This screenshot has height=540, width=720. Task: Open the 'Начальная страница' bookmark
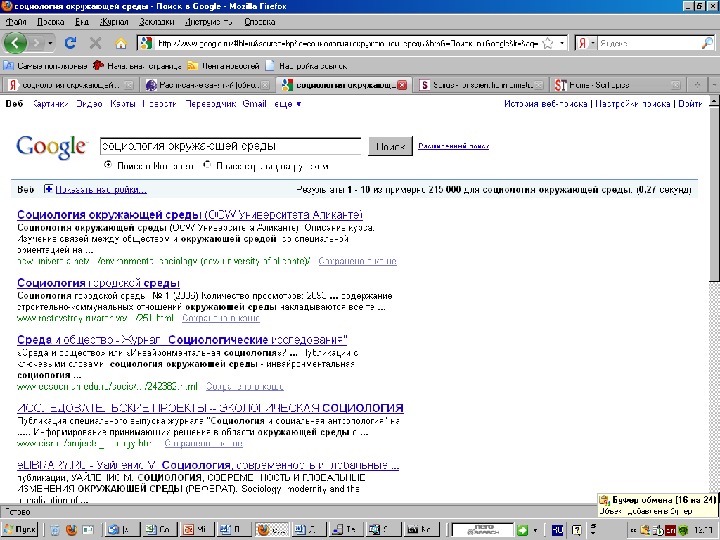137,66
